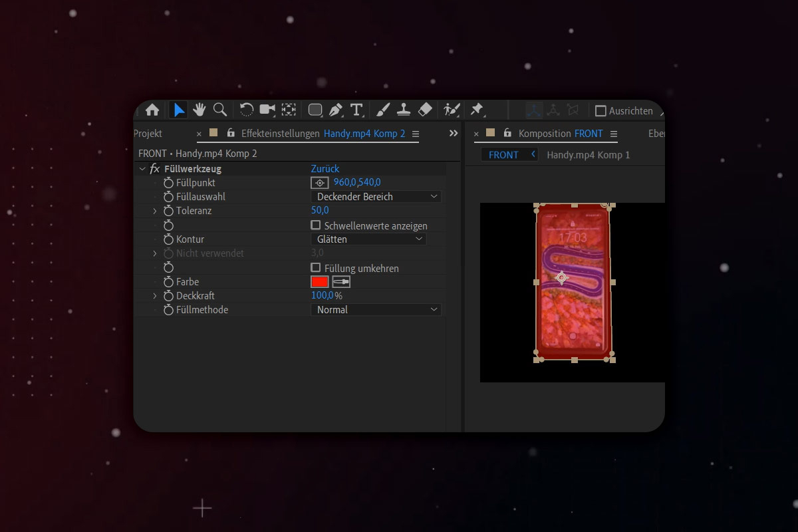Select the Rotation tool

tap(247, 110)
